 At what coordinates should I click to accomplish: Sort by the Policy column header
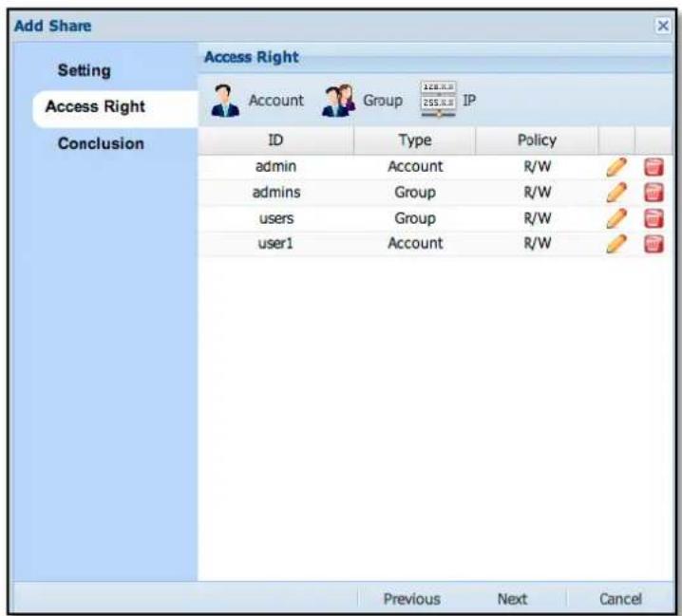[x=537, y=140]
